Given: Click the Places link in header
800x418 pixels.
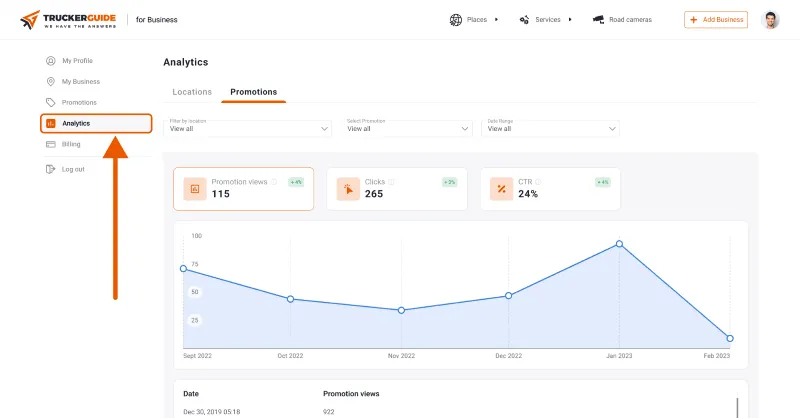Looking at the screenshot, I should pos(477,20).
